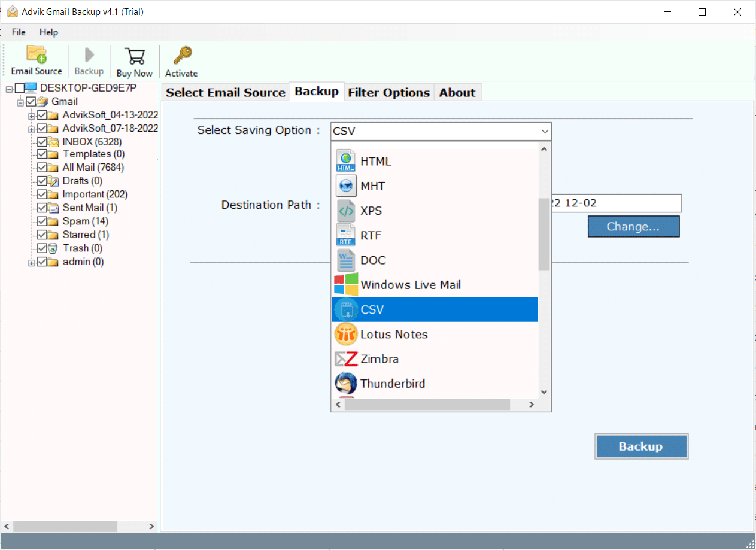756x550 pixels.
Task: Click the dropdown list scroll-up arrow
Action: [x=544, y=149]
